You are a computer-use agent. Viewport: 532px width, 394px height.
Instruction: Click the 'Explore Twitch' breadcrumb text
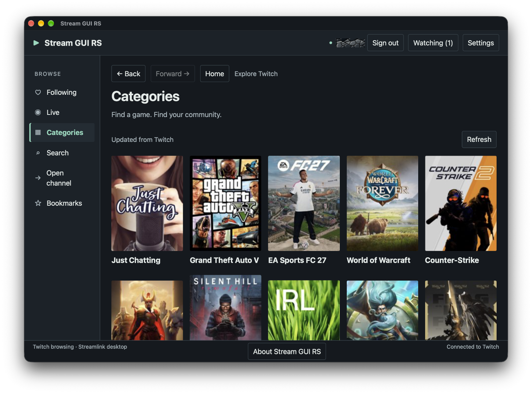tap(256, 74)
